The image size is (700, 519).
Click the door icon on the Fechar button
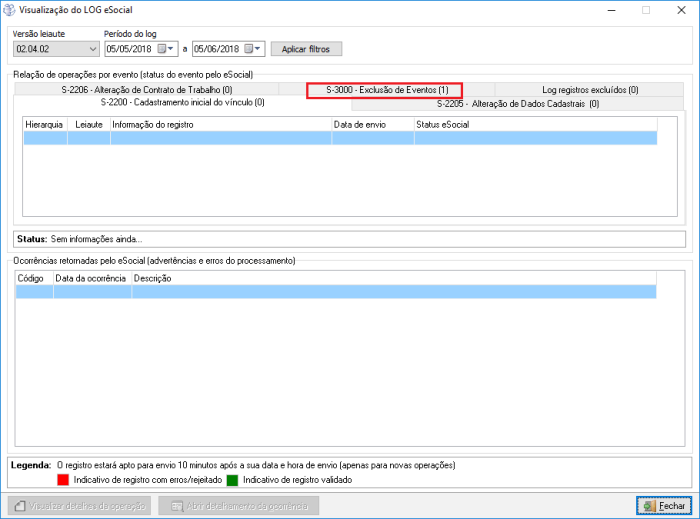[x=649, y=506]
